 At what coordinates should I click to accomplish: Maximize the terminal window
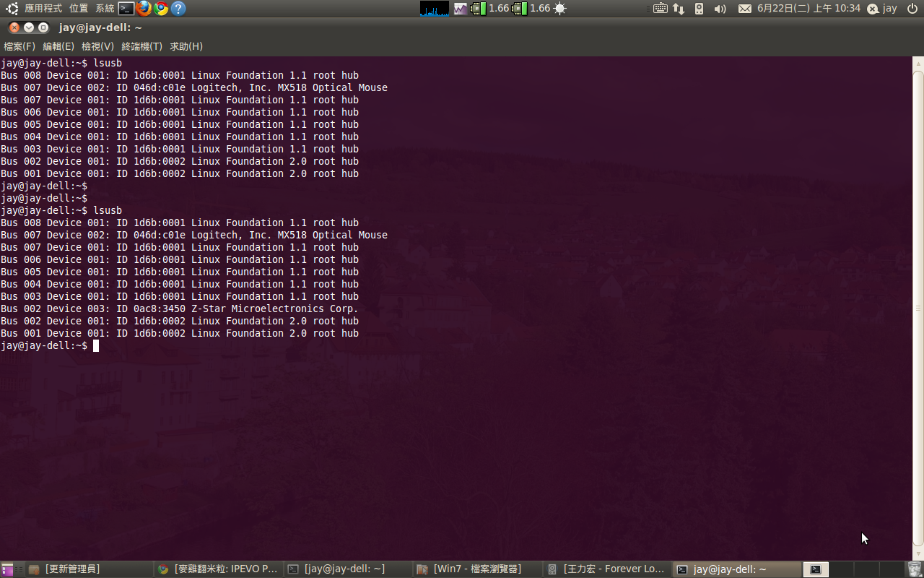43,27
